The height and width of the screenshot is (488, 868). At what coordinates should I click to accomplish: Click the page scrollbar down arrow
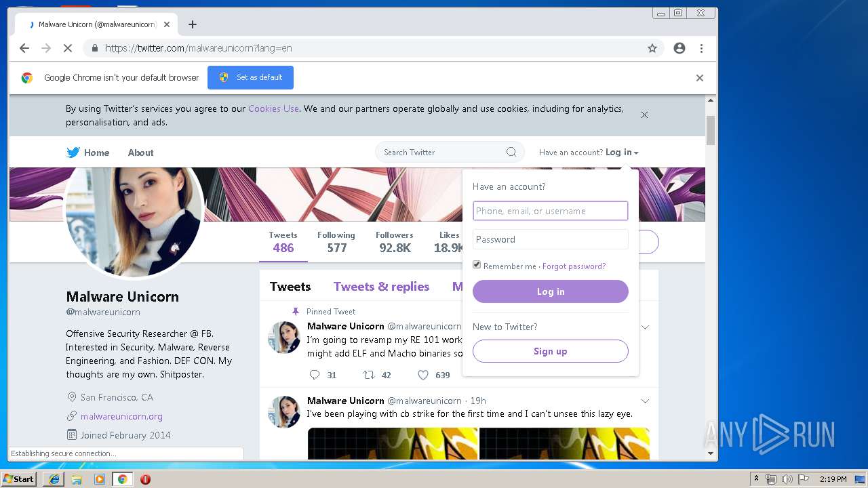(711, 453)
